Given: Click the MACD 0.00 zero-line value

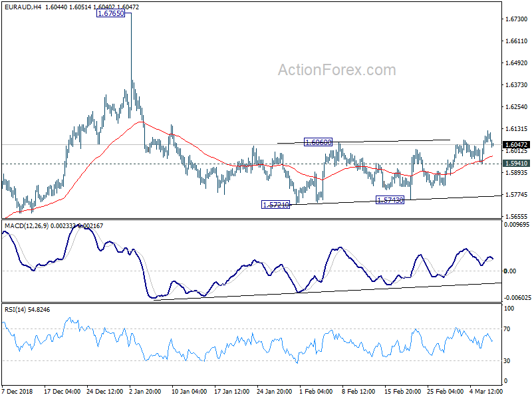Looking at the screenshot, I should pyautogui.click(x=510, y=271).
